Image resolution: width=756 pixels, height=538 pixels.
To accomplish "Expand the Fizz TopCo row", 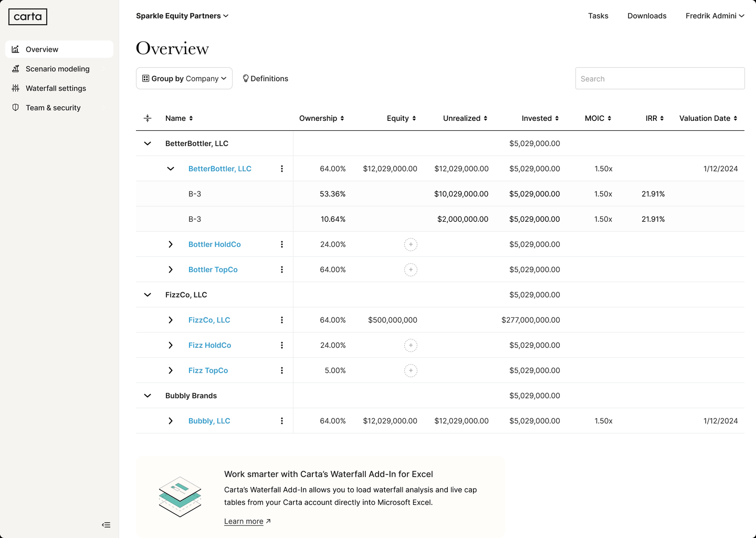I will (171, 370).
